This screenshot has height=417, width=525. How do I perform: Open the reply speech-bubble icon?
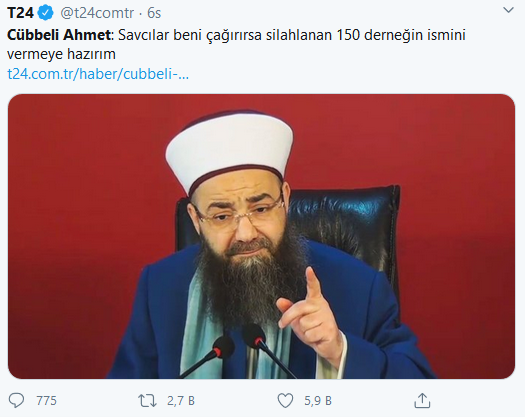pos(16,400)
